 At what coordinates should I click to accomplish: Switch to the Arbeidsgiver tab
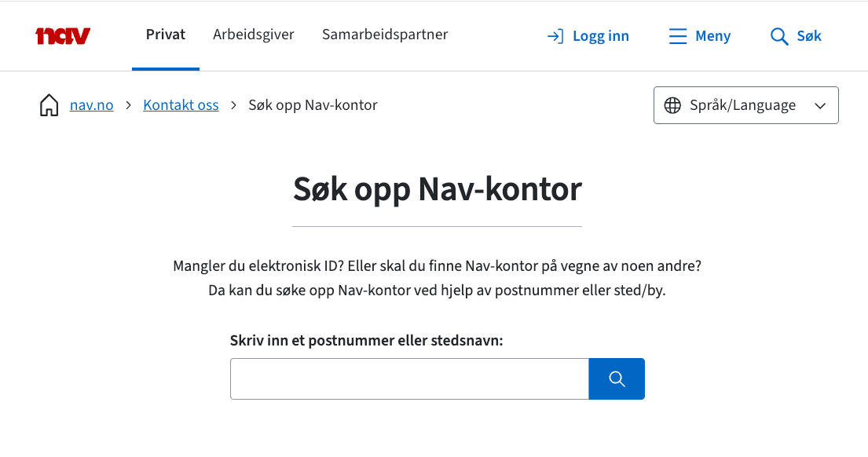[254, 35]
